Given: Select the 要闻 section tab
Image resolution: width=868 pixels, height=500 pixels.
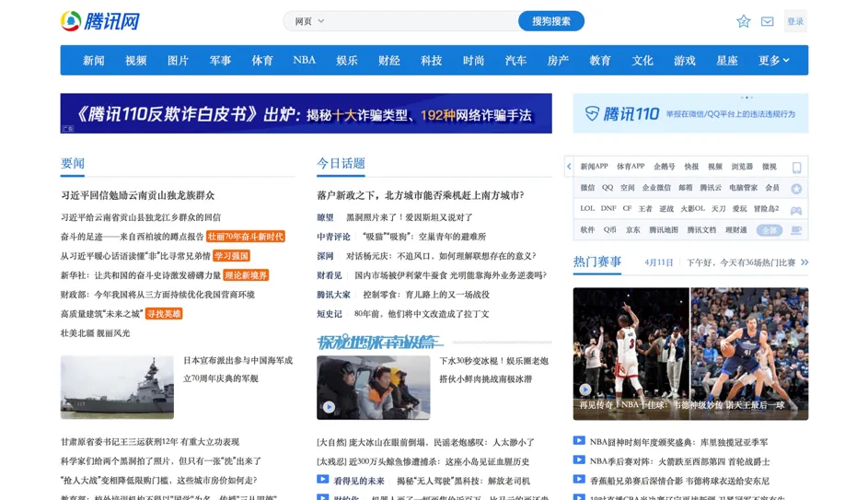Looking at the screenshot, I should [73, 163].
